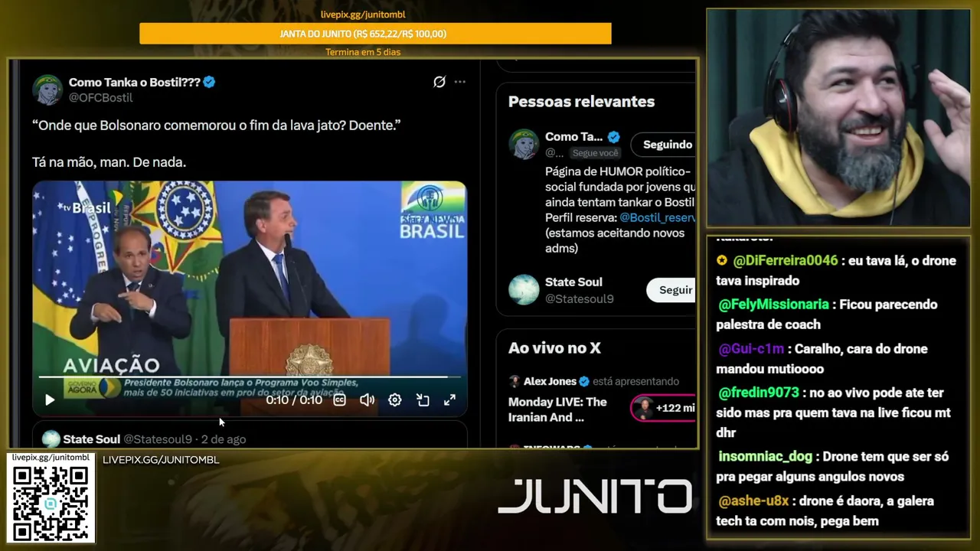Click the @OFCBostil handle

click(101, 98)
